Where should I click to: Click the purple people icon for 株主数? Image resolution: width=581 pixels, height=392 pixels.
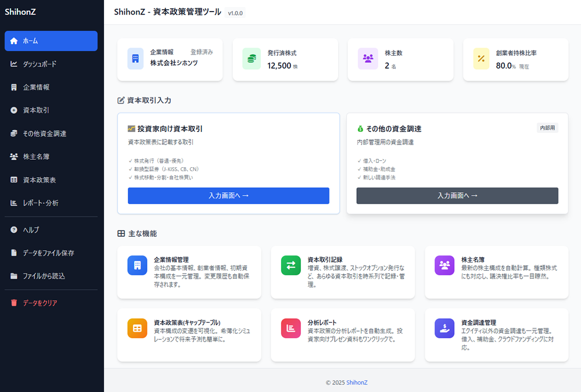368,59
